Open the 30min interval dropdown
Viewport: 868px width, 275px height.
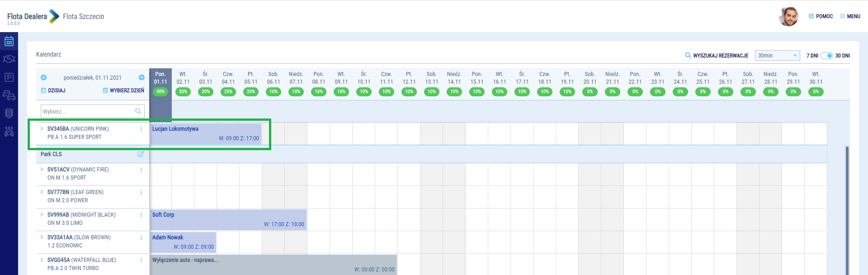[777, 56]
